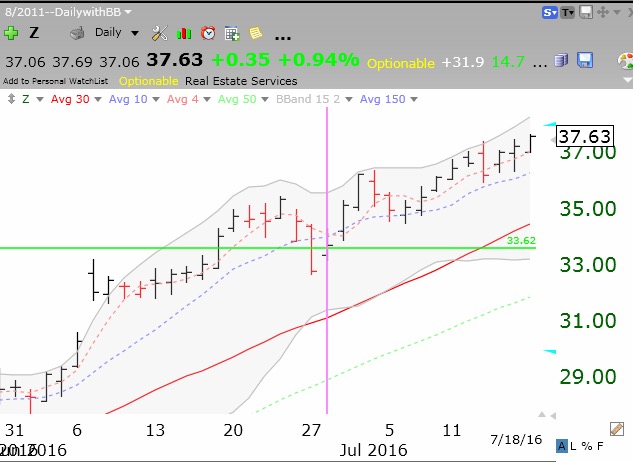This screenshot has height=462, width=633.
Task: Expand the Z price plot legend dropdown
Action: pyautogui.click(x=40, y=99)
